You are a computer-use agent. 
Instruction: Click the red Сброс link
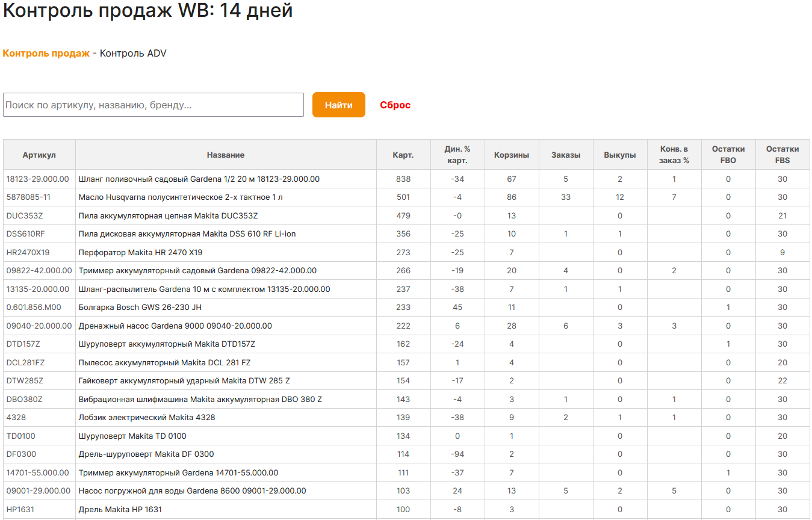(x=395, y=105)
